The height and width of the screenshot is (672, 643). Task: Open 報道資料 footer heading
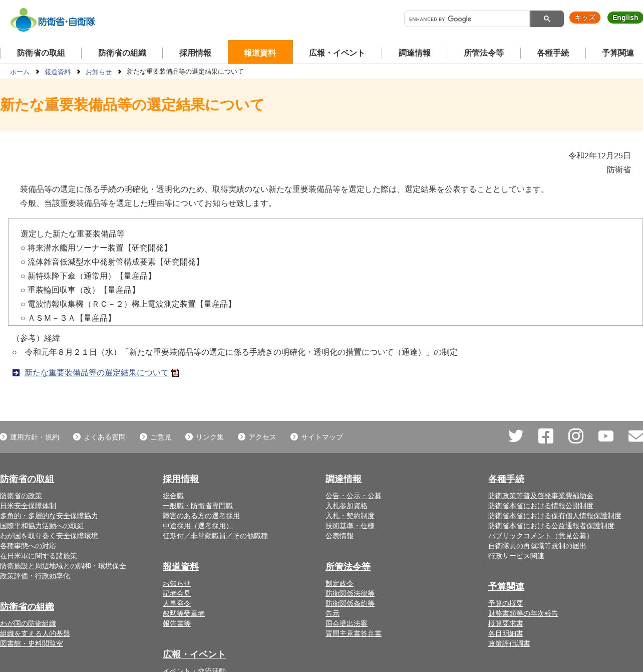pyautogui.click(x=181, y=567)
